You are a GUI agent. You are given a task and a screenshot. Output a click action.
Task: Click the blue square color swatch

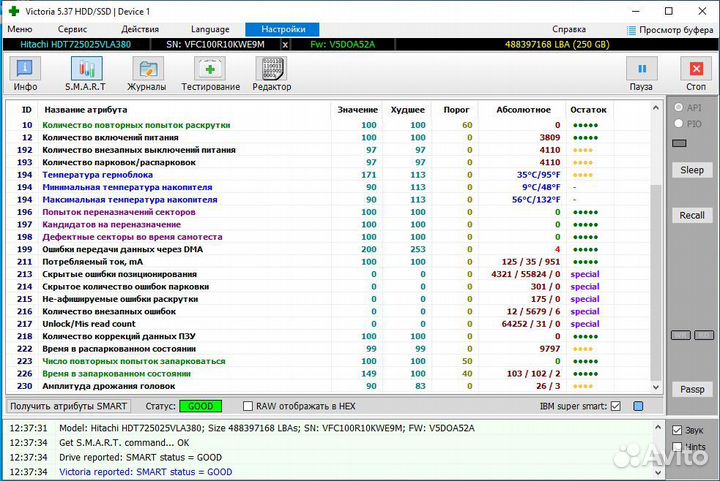point(638,406)
